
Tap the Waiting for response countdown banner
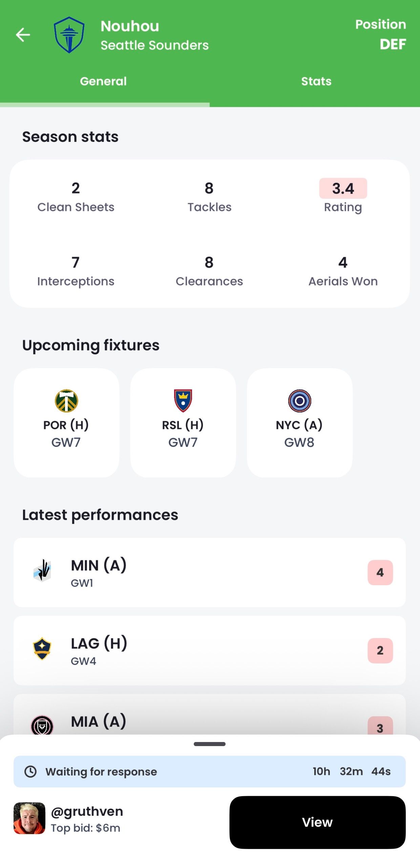[x=209, y=771]
